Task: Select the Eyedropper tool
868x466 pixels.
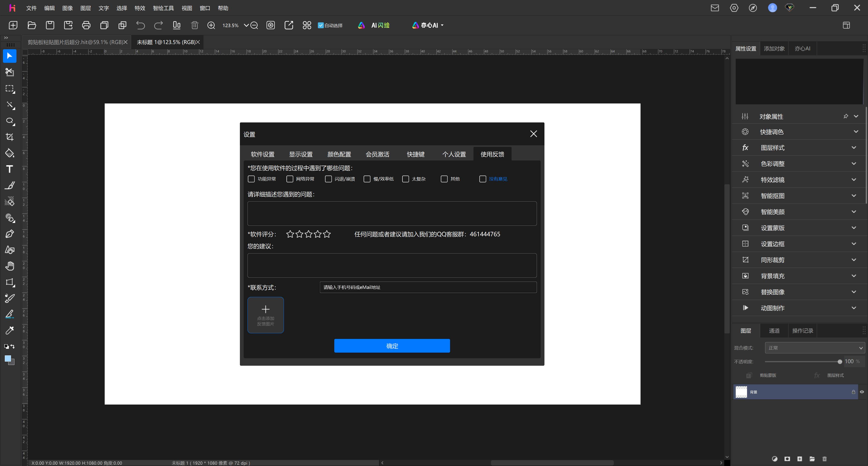Action: pyautogui.click(x=10, y=330)
